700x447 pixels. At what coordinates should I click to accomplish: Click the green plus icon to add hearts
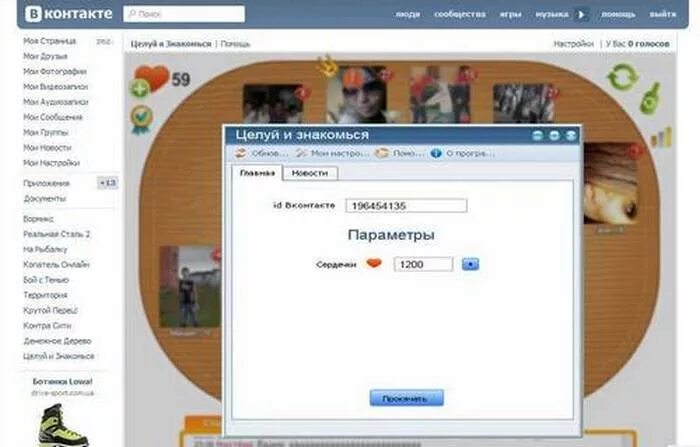[139, 88]
